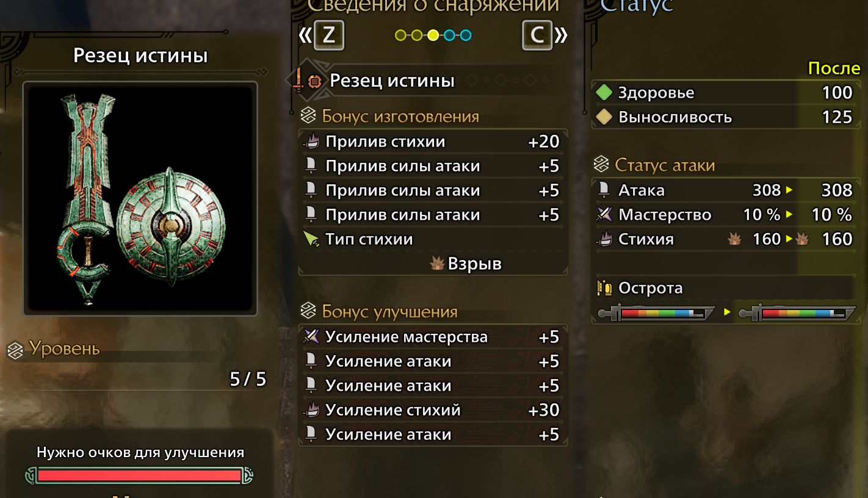
Task: Click the Резец истины weapon preview image
Action: [x=140, y=198]
